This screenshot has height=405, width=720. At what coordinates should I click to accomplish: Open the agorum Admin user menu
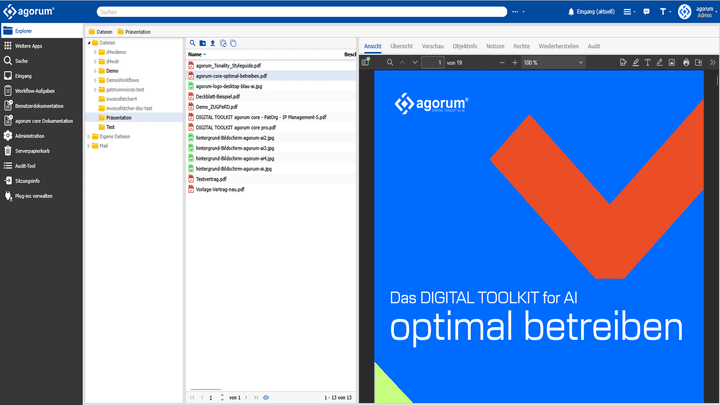(696, 11)
